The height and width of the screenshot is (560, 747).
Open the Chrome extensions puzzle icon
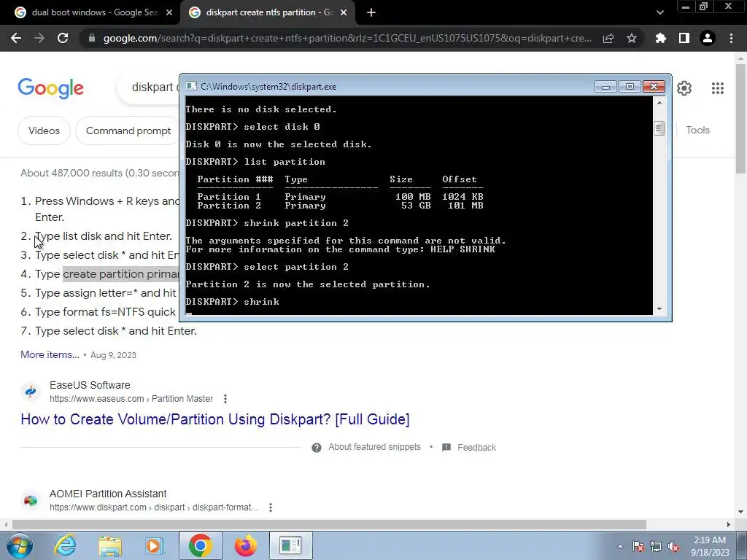pos(660,38)
